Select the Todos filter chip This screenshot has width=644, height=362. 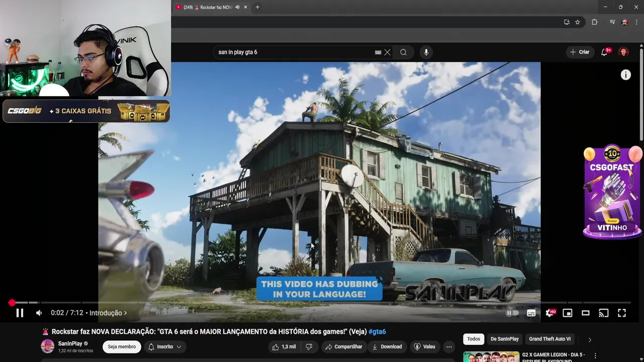point(473,339)
